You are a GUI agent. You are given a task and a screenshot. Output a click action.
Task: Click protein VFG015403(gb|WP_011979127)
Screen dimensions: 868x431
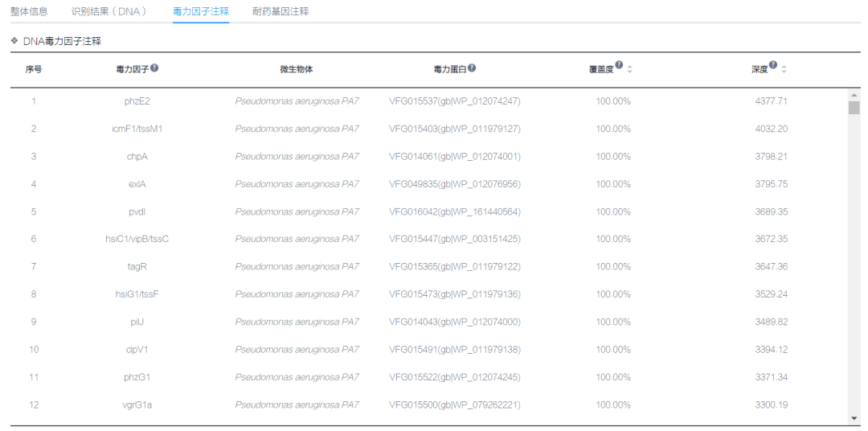(x=454, y=129)
